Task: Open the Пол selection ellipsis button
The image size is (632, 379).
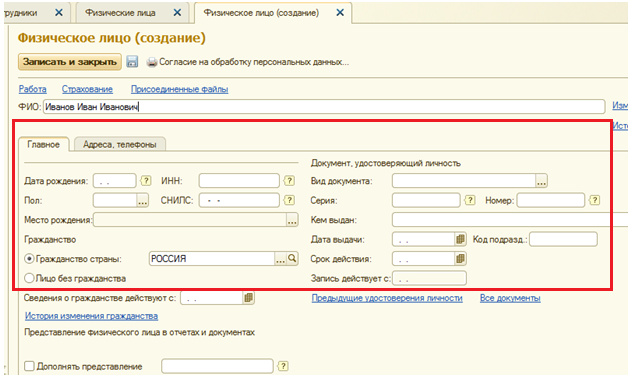Action: 143,200
